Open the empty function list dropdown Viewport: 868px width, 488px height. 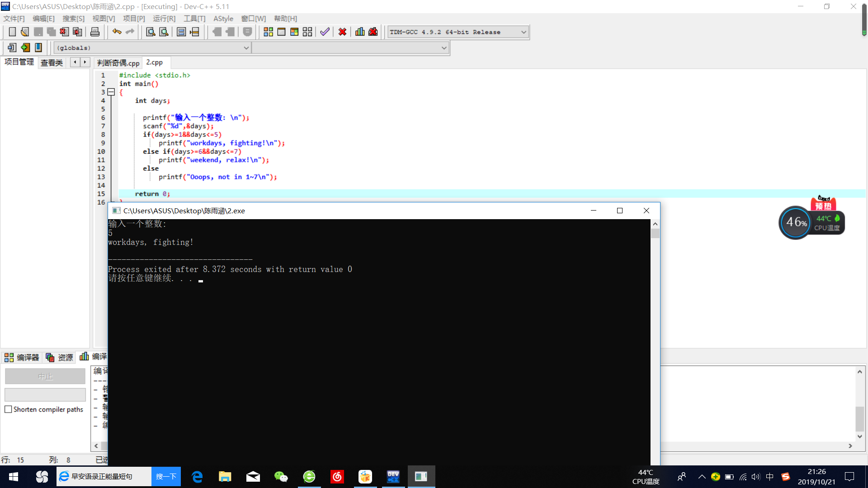point(443,48)
